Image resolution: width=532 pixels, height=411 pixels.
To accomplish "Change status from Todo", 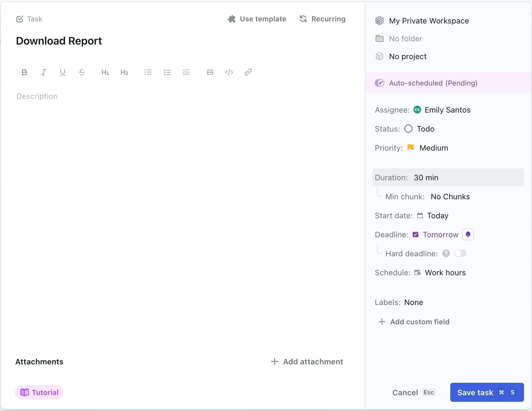I will [426, 129].
